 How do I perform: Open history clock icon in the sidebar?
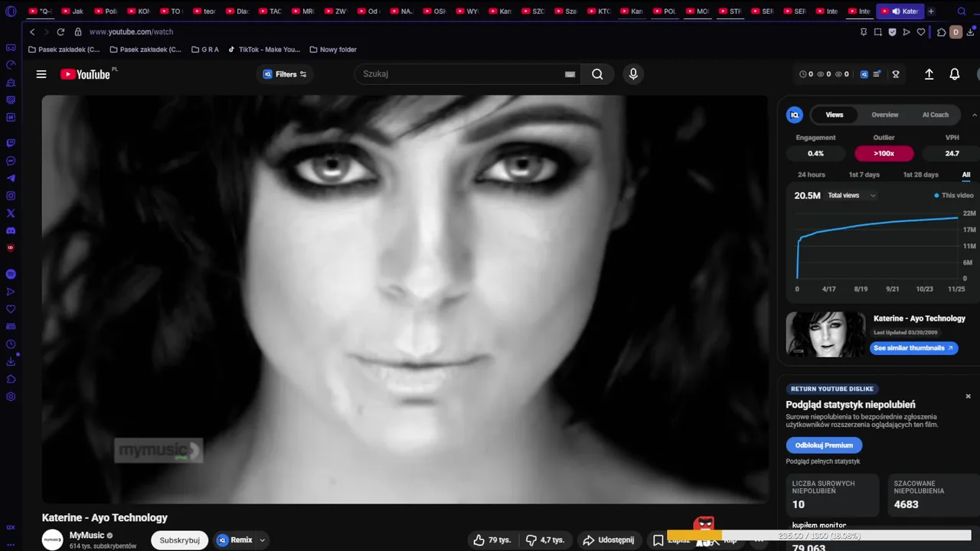pyautogui.click(x=11, y=344)
